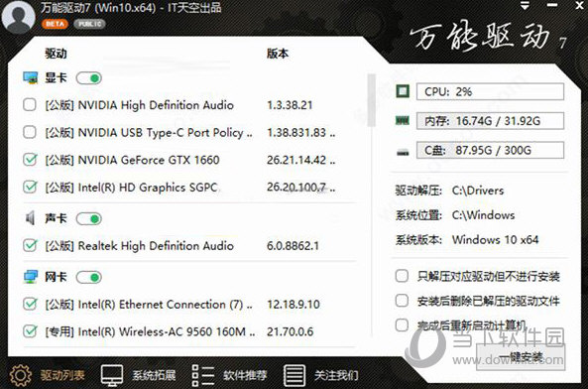This screenshot has height=389, width=588.
Task: Click the 关注我们 document icon
Action: (294, 375)
